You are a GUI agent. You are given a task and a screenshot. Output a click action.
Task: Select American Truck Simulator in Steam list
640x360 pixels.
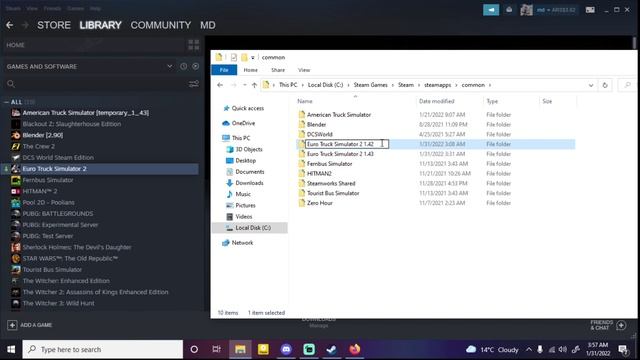(86, 113)
